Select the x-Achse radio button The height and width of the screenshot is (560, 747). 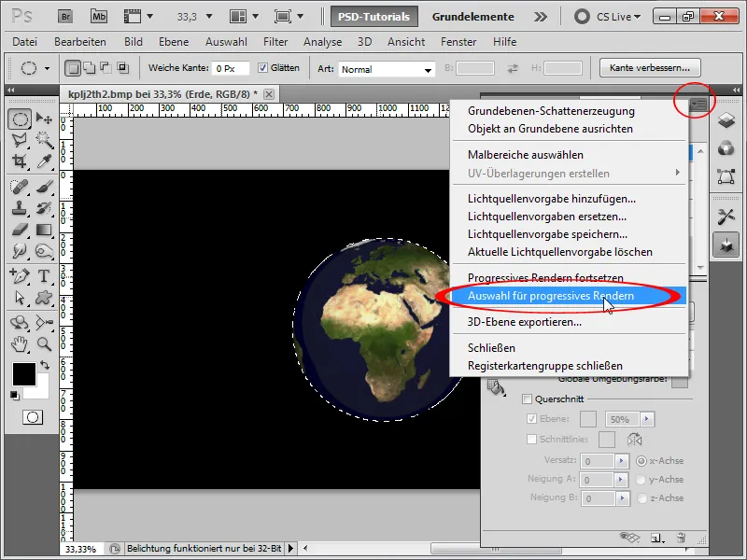tap(641, 461)
